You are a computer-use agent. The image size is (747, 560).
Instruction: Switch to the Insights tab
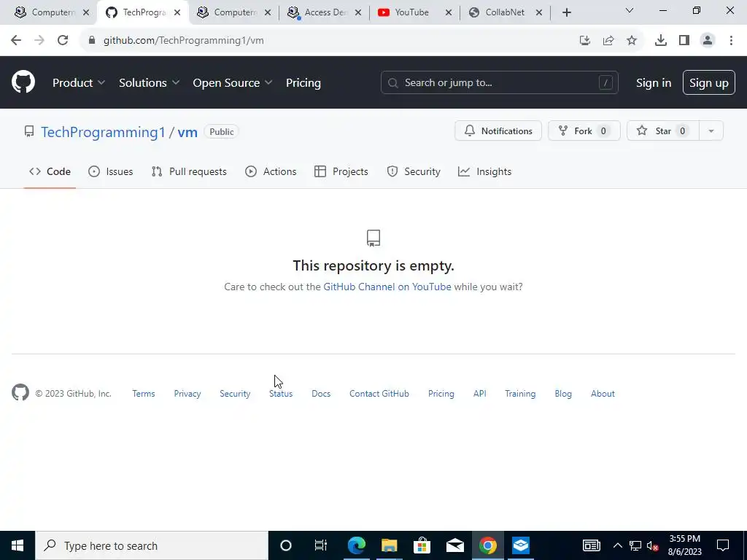[x=485, y=171]
